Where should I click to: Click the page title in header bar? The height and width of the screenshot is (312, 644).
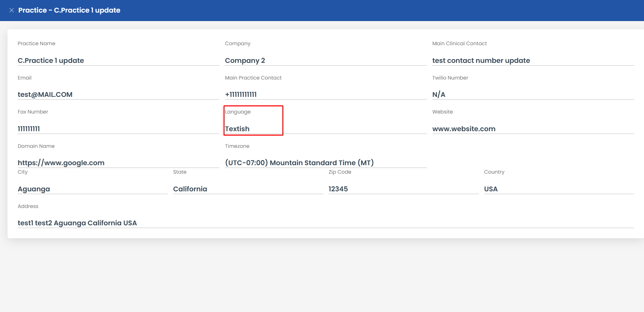69,10
